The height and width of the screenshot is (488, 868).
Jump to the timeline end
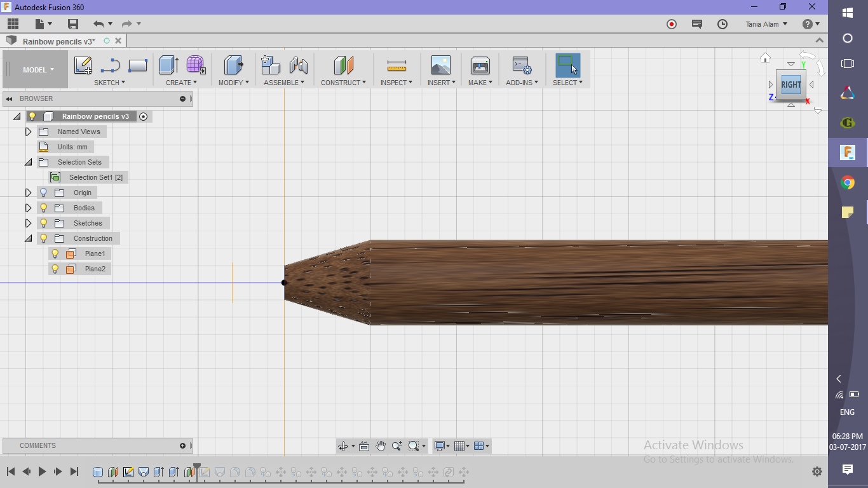[x=74, y=471]
